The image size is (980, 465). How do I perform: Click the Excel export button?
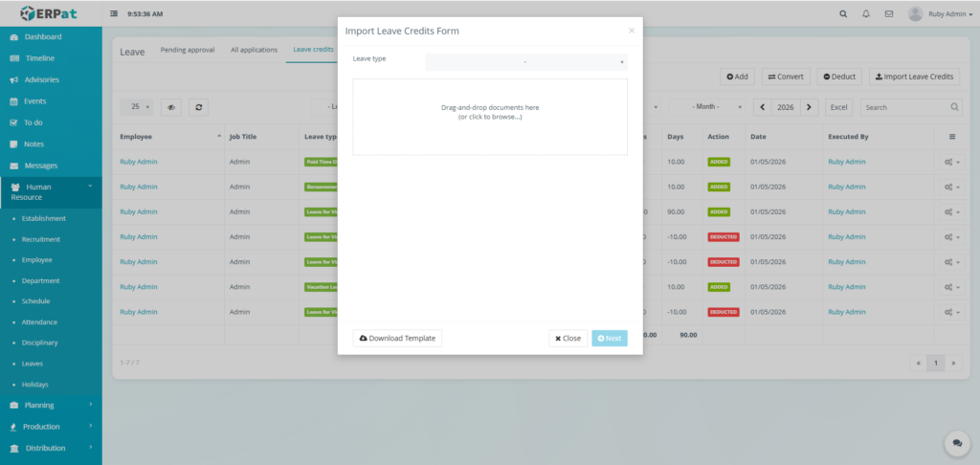pos(838,107)
